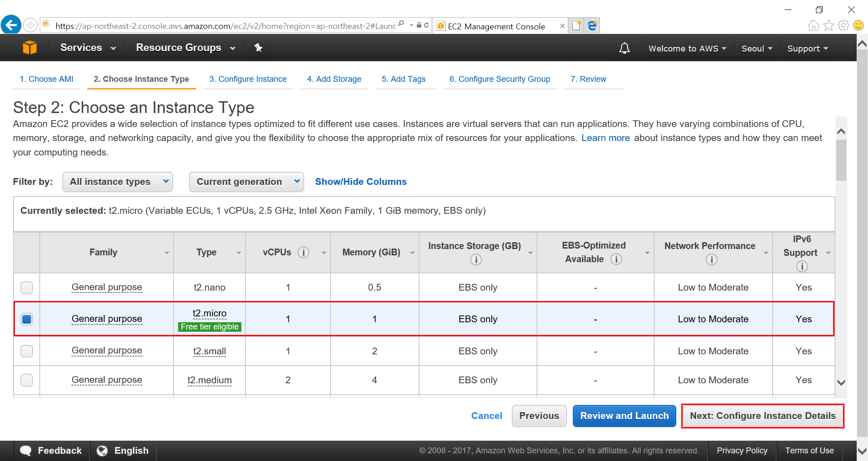Open the Welcome to AWS account dropdown
The width and height of the screenshot is (868, 461).
687,48
